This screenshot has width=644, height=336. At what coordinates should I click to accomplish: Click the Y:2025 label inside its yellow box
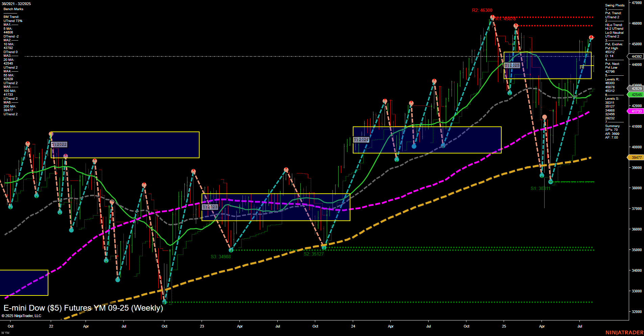(x=512, y=65)
